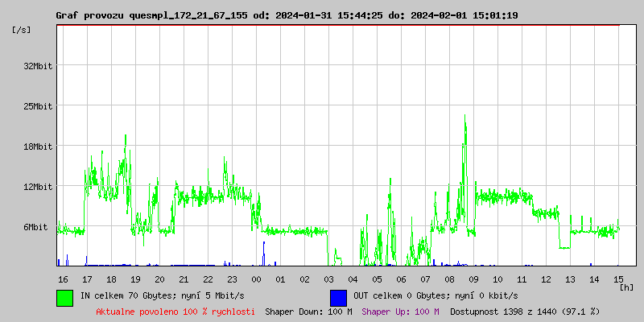
Task: Select the 25Mbit y-axis label
Action: click(x=38, y=106)
